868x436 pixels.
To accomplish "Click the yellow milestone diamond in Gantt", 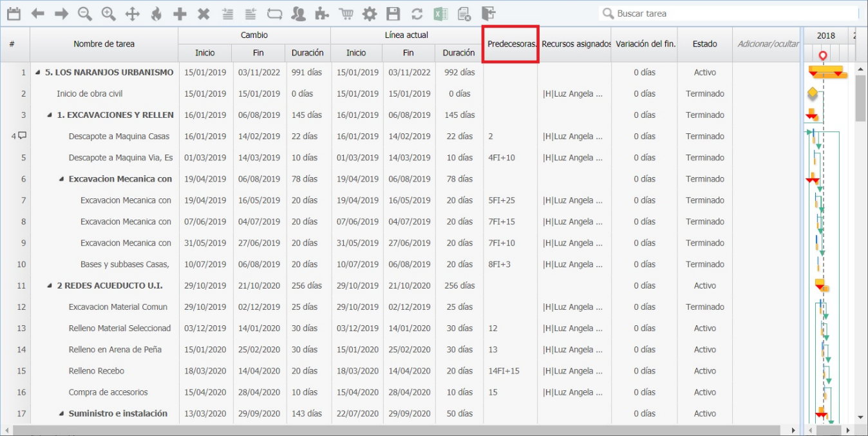I will 813,93.
